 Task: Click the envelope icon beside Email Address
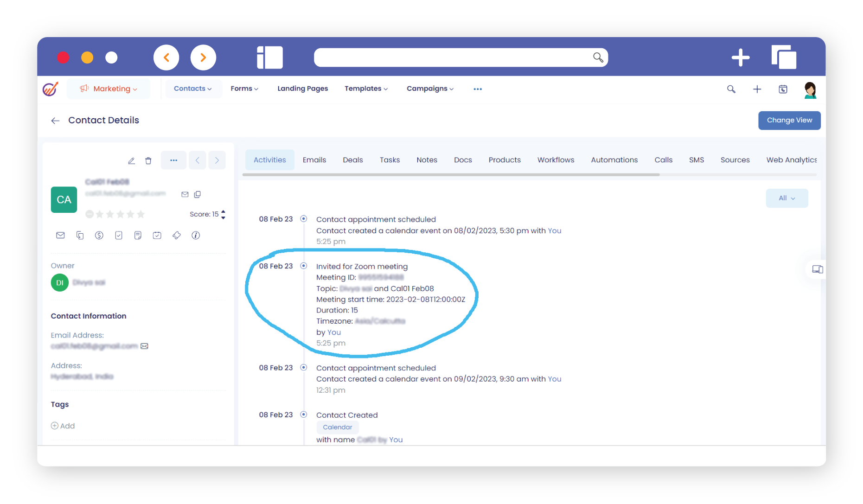145,346
